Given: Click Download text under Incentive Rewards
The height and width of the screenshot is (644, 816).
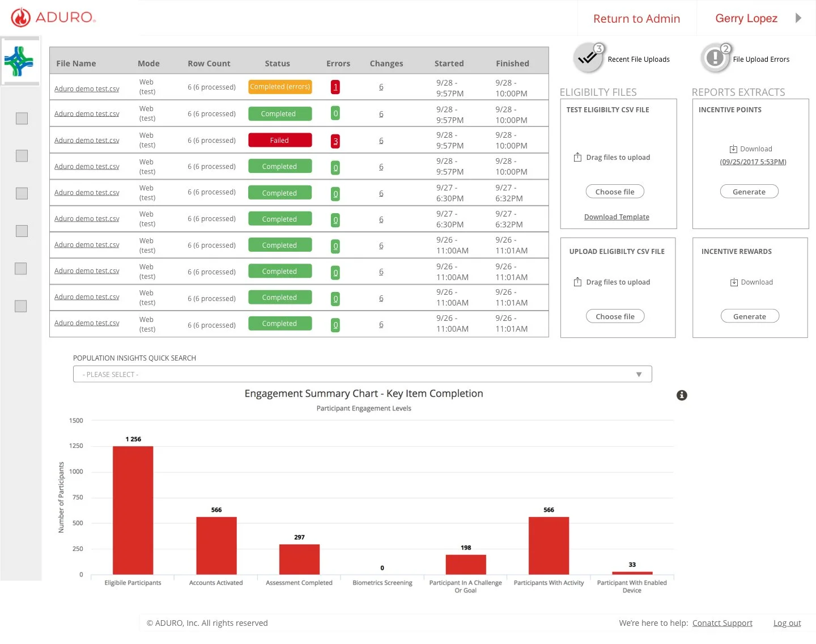Looking at the screenshot, I should coord(757,282).
